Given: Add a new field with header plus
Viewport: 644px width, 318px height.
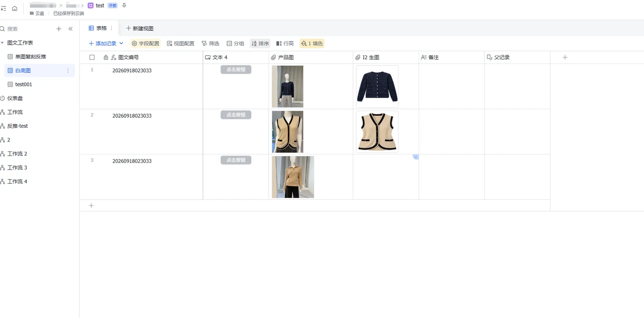Looking at the screenshot, I should pyautogui.click(x=565, y=57).
